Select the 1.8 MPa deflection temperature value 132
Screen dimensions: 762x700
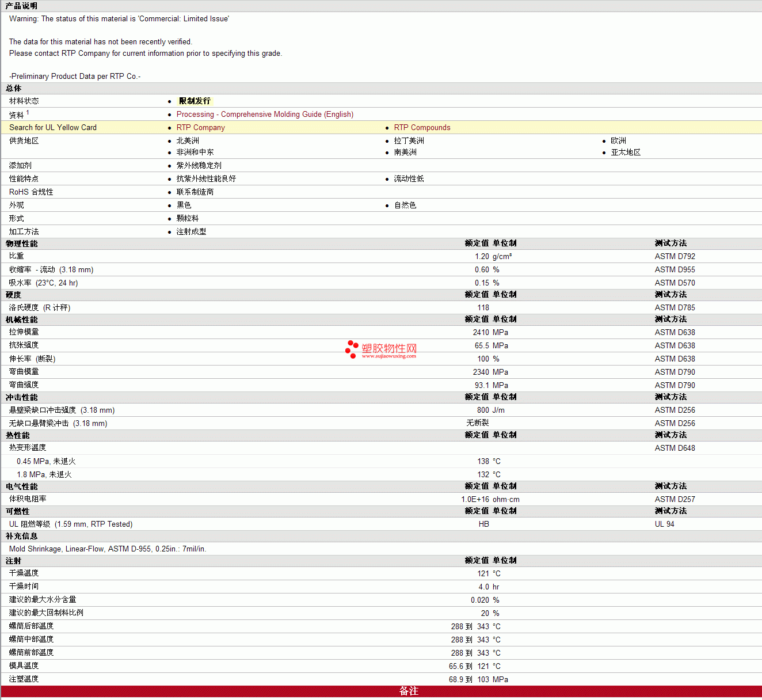483,475
